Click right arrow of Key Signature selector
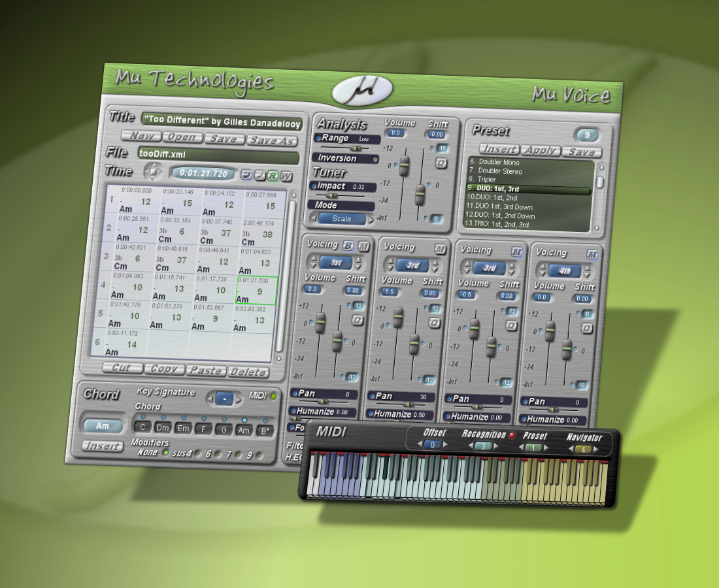Viewport: 719px width, 588px height. 239,400
